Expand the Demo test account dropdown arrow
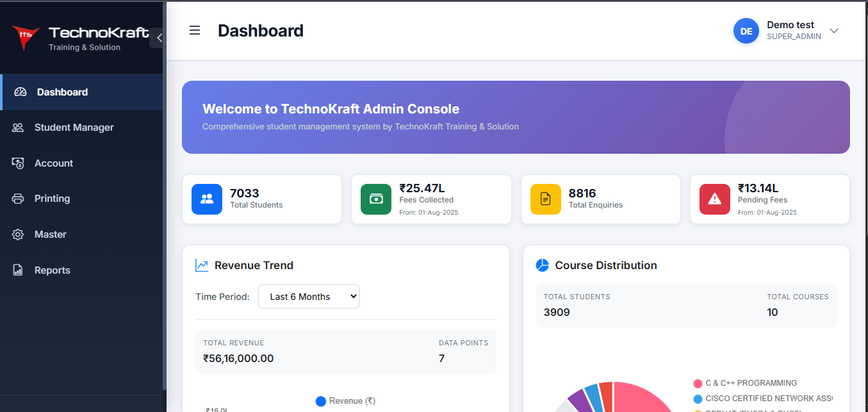 833,31
